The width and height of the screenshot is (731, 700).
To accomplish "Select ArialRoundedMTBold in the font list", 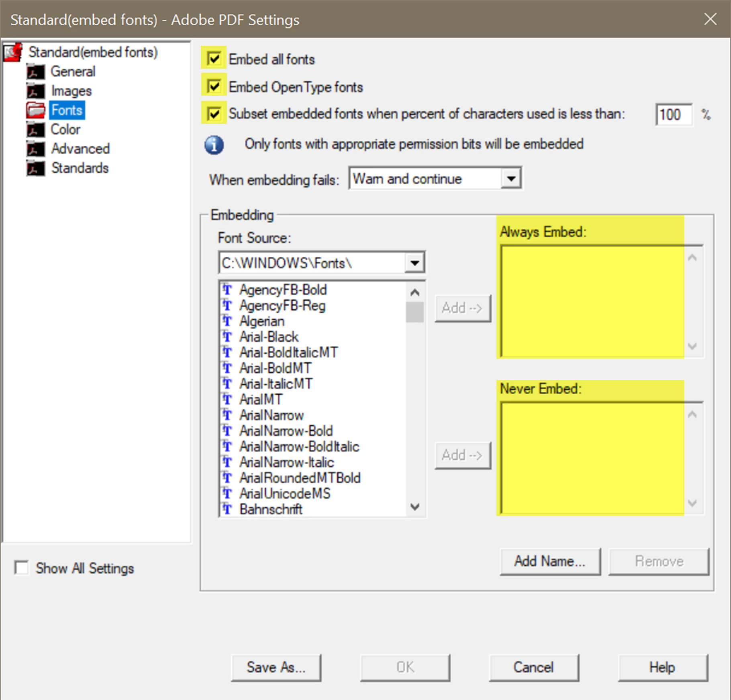I will tap(300, 478).
